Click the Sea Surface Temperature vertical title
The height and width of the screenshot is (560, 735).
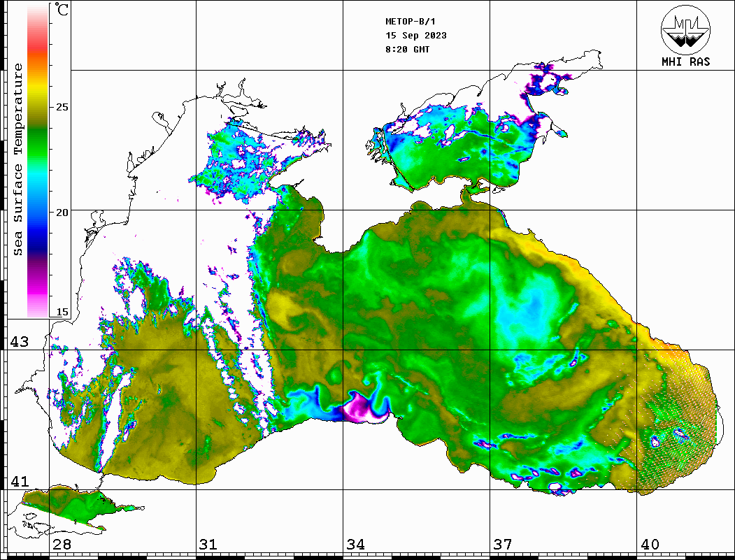19,159
